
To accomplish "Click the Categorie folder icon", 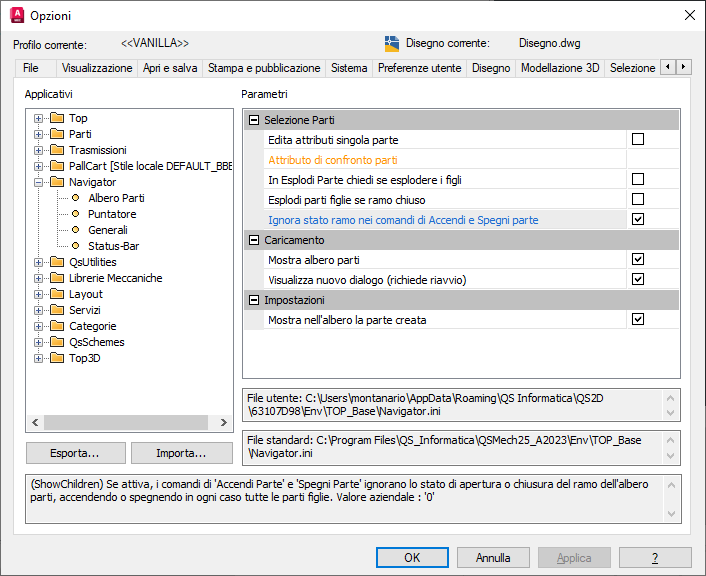I will coord(57,326).
